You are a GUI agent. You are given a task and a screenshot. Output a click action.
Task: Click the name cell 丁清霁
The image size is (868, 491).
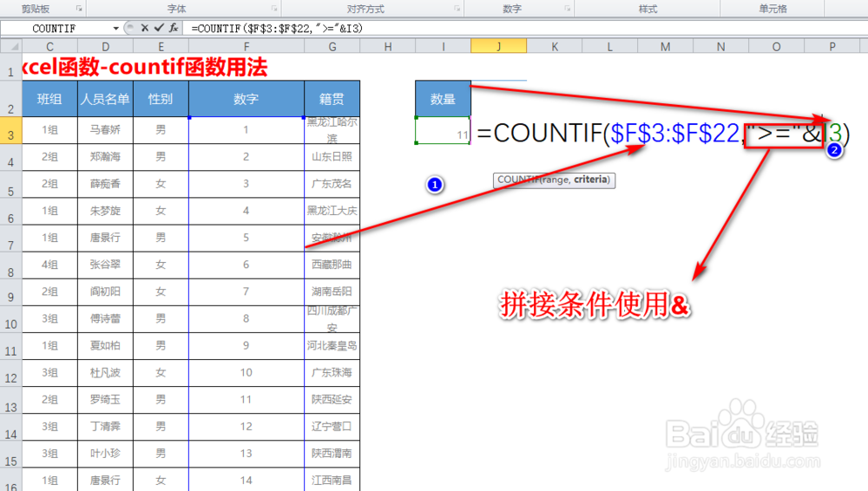105,427
